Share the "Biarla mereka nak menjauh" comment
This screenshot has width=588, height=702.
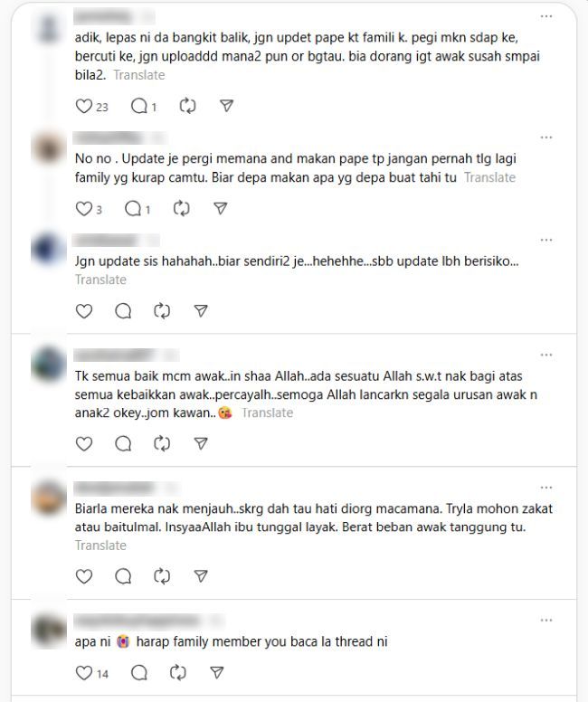point(201,575)
